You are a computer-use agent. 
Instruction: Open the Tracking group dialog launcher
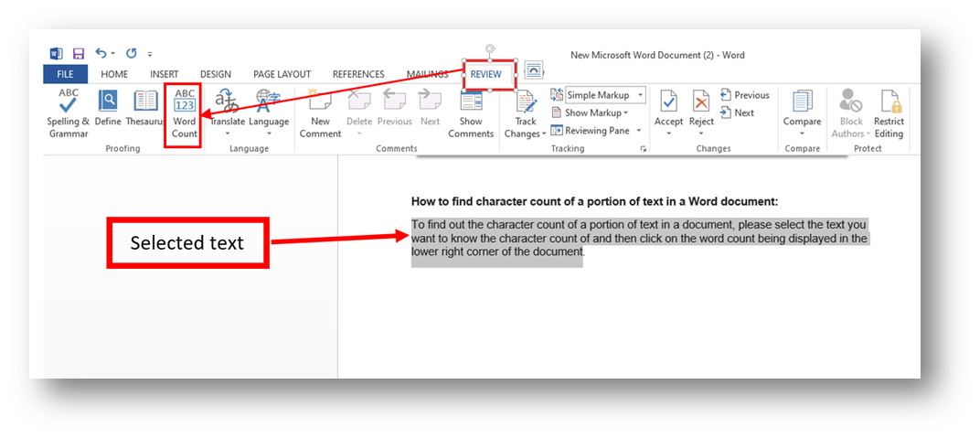tap(644, 149)
